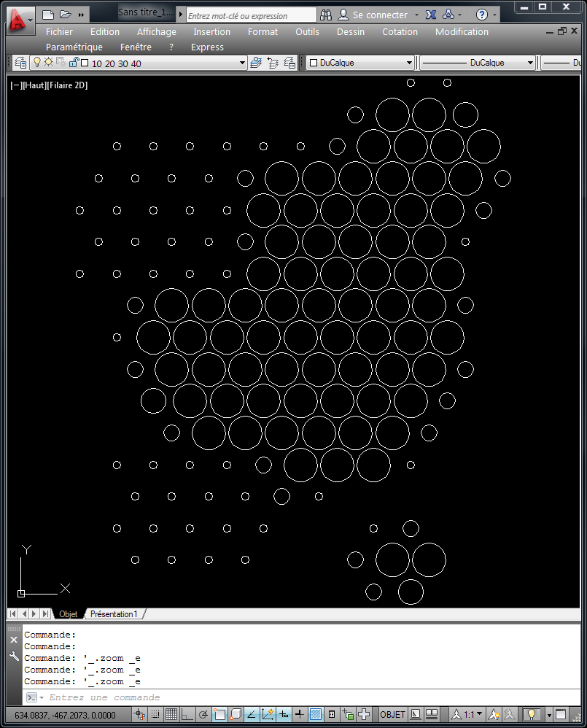The image size is (587, 728).
Task: Toggle ortho mode in the status bar
Action: pos(187,714)
